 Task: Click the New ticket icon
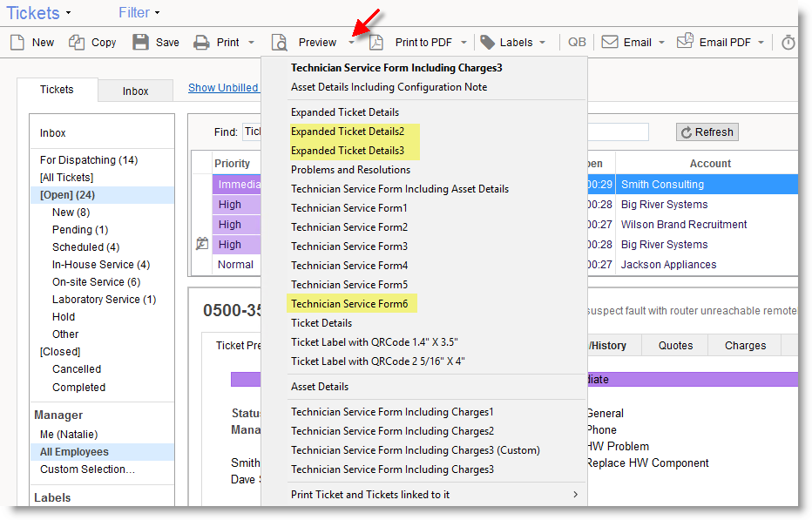pos(17,42)
